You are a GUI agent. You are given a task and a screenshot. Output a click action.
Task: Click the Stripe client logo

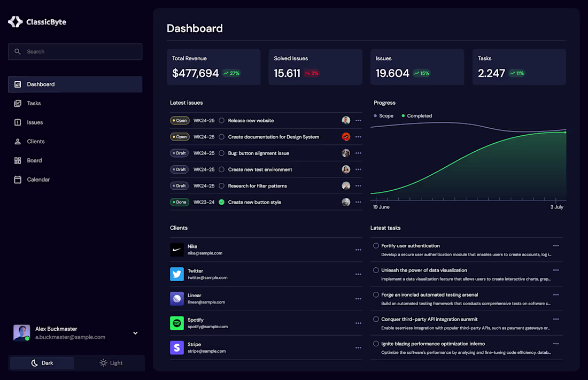point(176,348)
